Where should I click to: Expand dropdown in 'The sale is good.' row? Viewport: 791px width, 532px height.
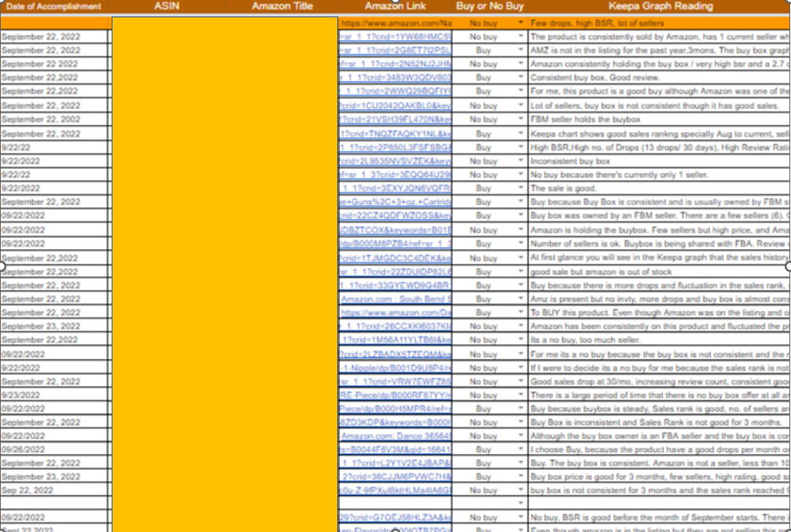coord(521,188)
